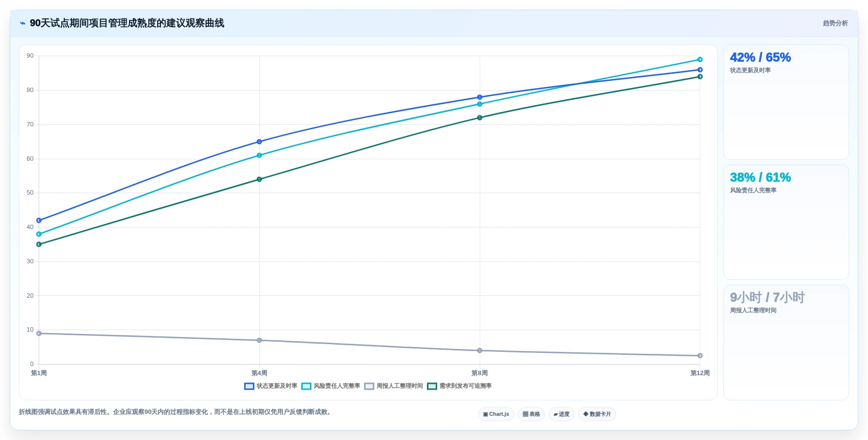Open the 9小时 / 7小时 周报人工整理时间 card

[786, 342]
